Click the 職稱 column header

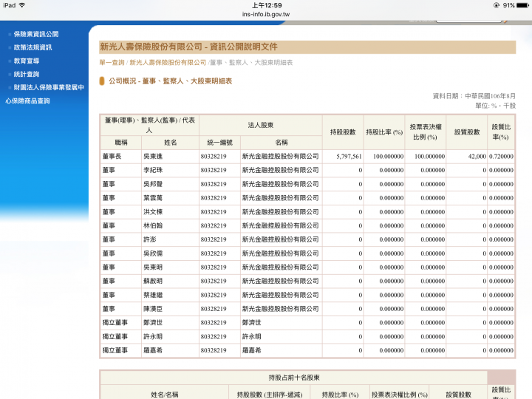click(x=121, y=143)
